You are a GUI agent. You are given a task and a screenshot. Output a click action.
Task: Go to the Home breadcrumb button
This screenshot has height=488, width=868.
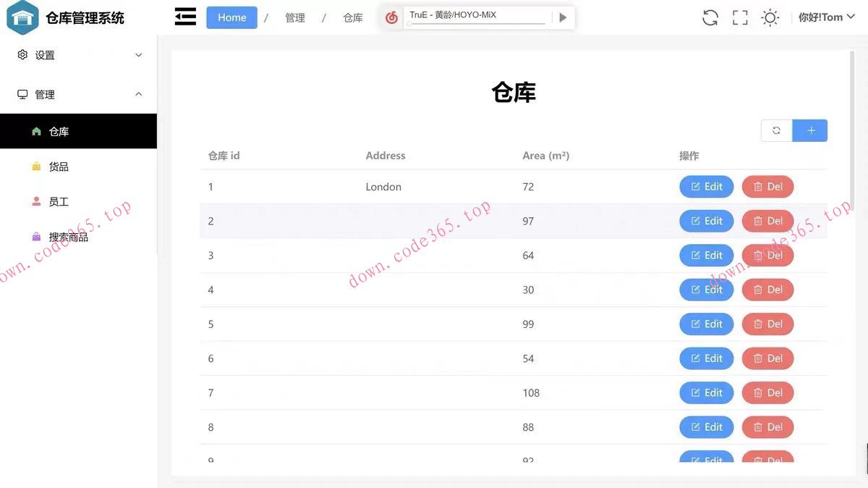(231, 17)
